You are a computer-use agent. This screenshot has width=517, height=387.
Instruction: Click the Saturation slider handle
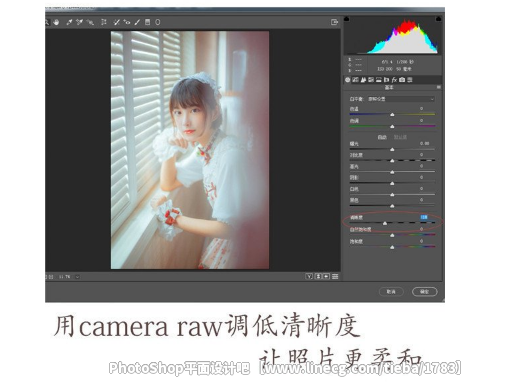[392, 247]
